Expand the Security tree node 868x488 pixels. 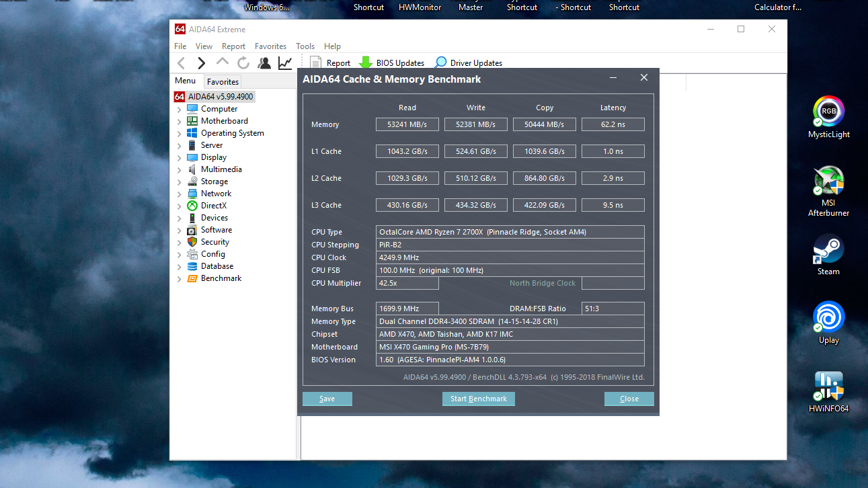coord(180,243)
